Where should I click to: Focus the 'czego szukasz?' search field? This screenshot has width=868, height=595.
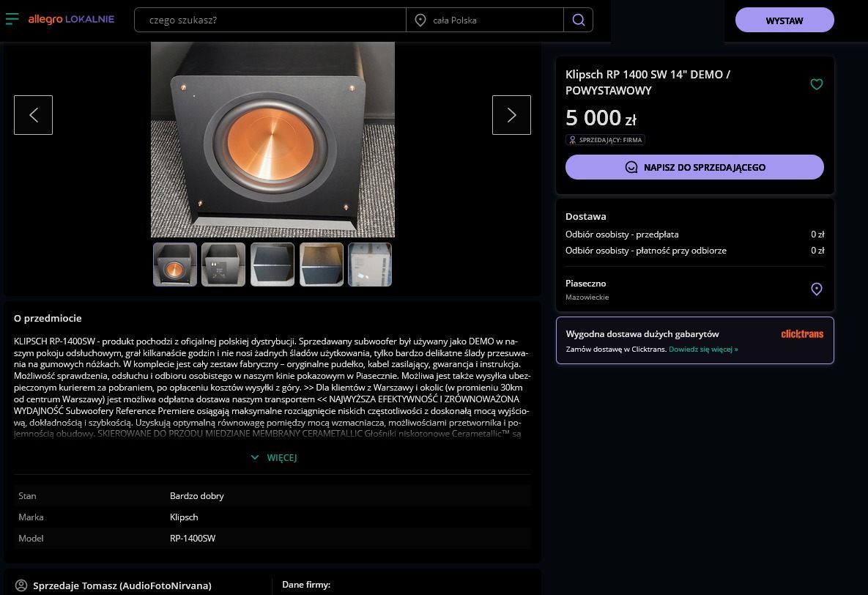[x=270, y=20]
